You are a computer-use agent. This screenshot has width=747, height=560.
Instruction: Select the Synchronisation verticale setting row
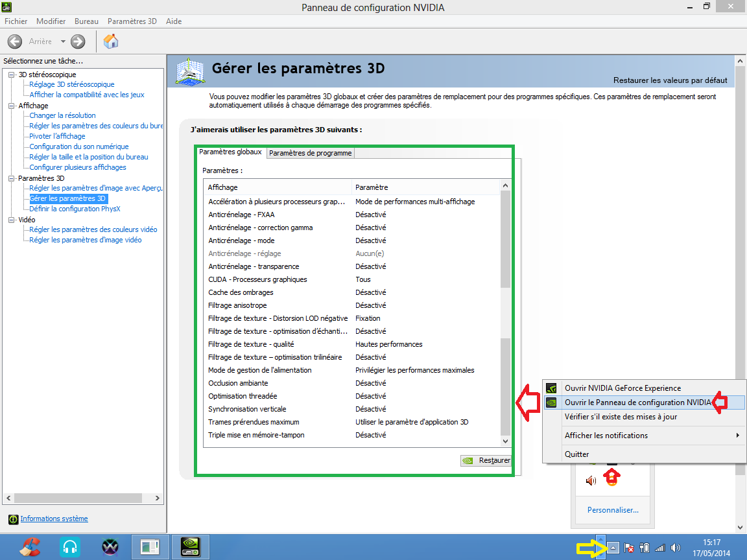point(352,409)
